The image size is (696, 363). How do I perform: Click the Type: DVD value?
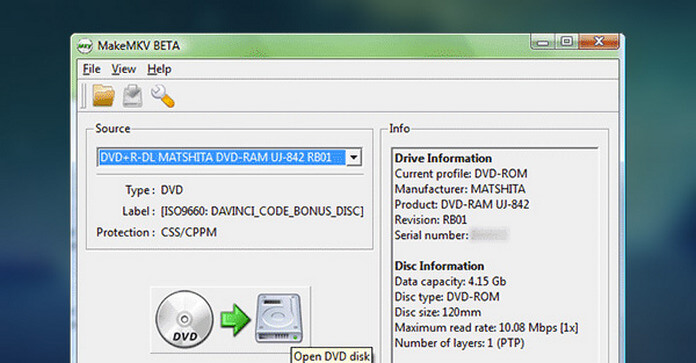172,190
